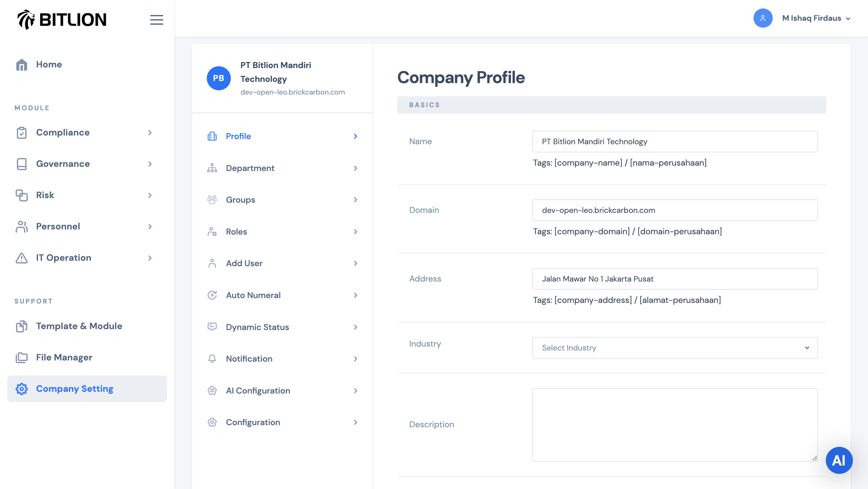The image size is (868, 489).
Task: Click the Department org-chart icon
Action: click(212, 168)
